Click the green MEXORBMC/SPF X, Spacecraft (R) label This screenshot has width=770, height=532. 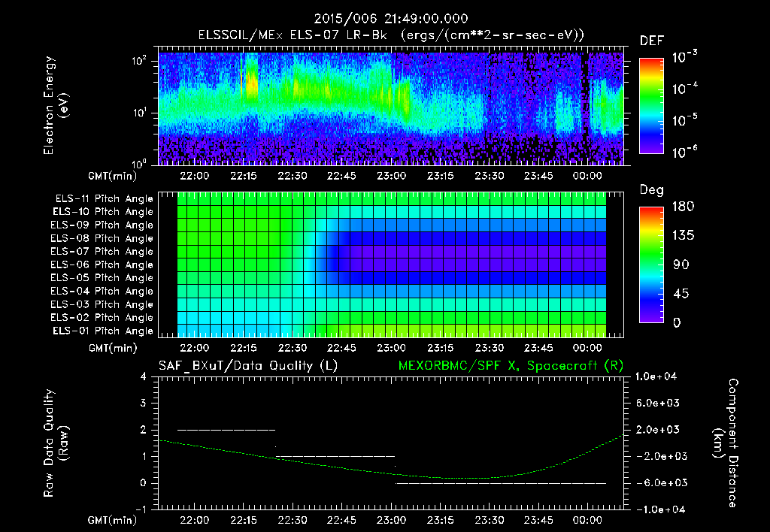click(511, 366)
